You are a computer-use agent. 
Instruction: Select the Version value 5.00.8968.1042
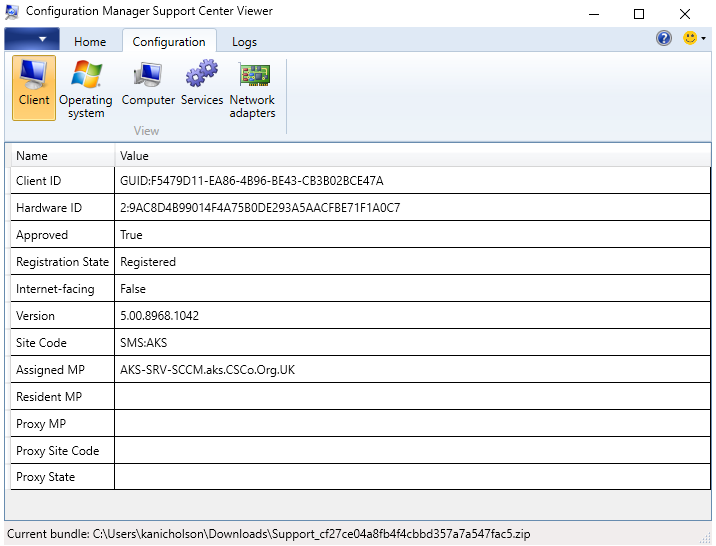coord(159,316)
